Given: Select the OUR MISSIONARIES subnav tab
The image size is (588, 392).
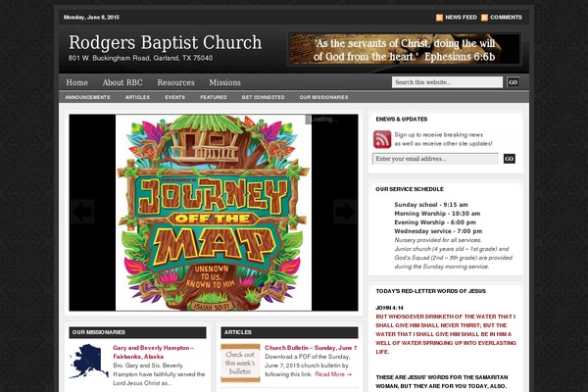Looking at the screenshot, I should pos(323,97).
